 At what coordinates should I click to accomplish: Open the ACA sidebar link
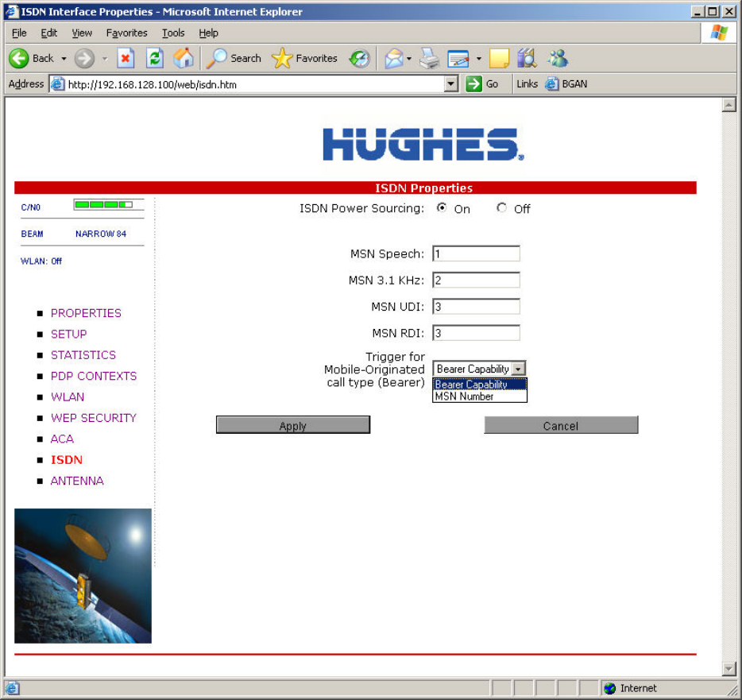tap(62, 439)
